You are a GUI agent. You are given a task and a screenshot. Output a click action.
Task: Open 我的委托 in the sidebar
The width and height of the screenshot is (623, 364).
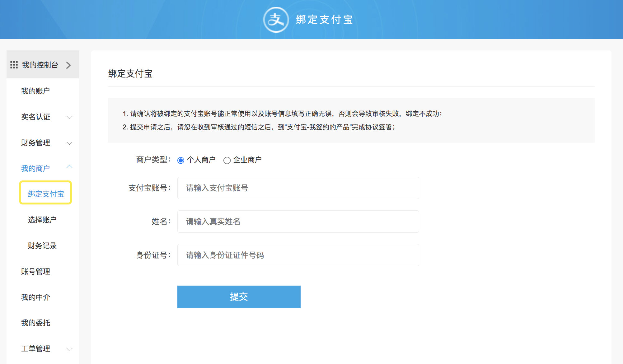coord(35,323)
